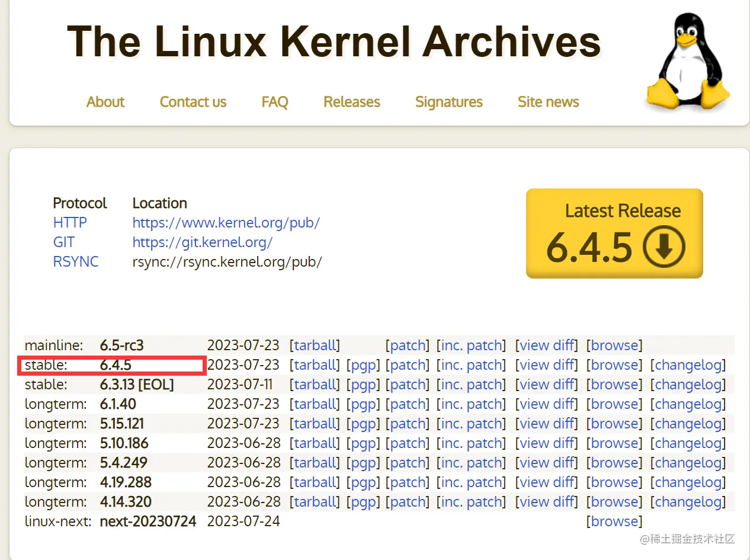The height and width of the screenshot is (560, 750).
Task: Open the pgp signature for stable 6.4.5
Action: point(363,366)
